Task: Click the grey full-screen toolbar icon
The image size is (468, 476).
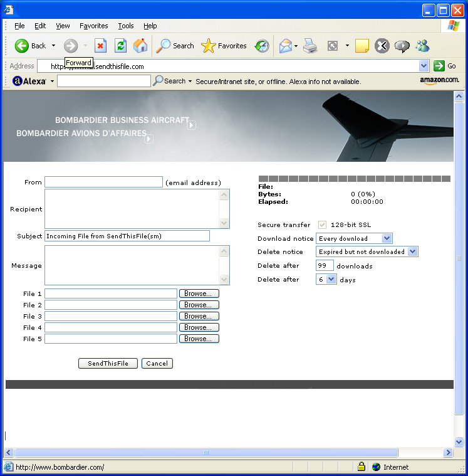Action: 333,46
